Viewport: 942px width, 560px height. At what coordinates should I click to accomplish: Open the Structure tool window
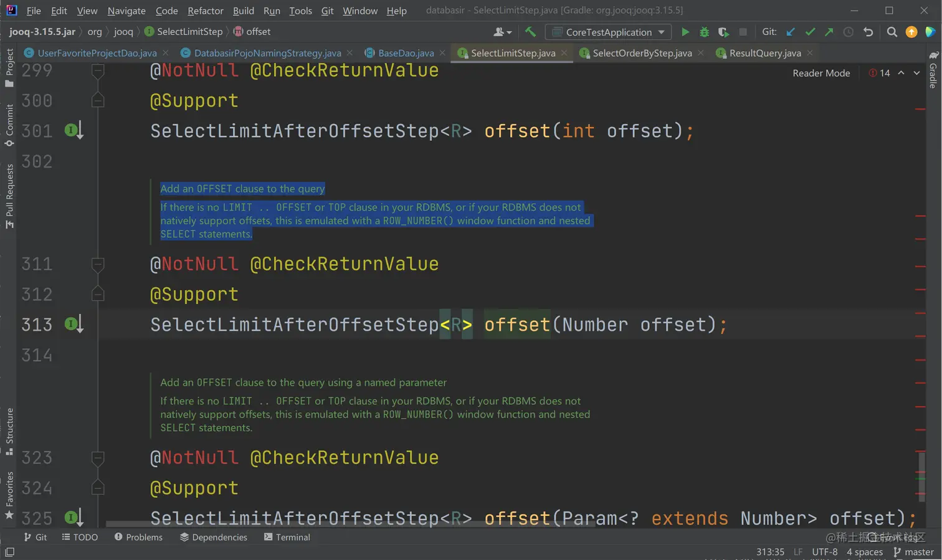9,431
